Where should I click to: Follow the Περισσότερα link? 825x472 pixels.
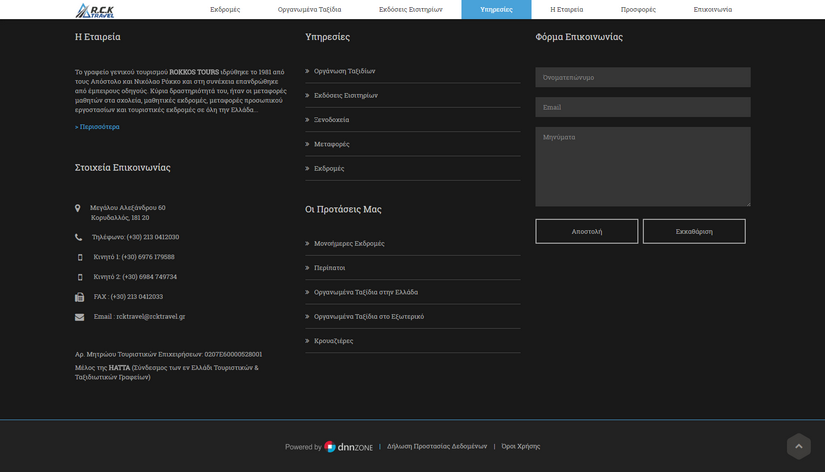coord(98,127)
